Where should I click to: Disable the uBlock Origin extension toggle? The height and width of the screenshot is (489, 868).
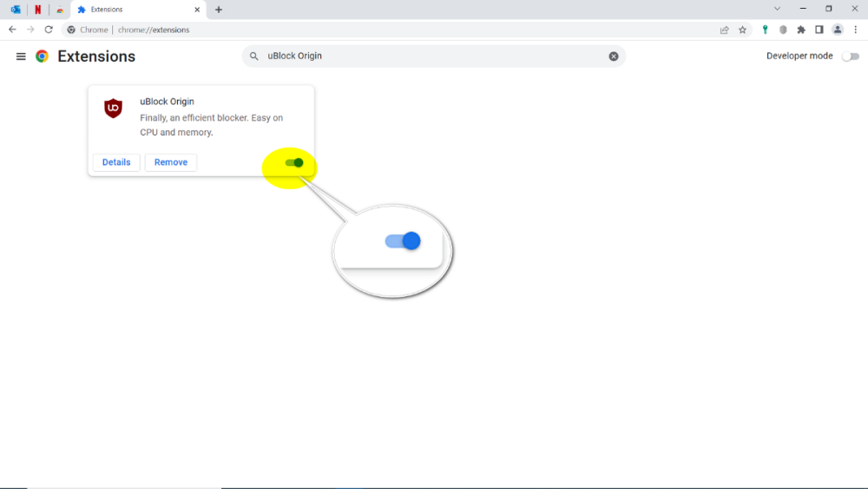click(294, 162)
